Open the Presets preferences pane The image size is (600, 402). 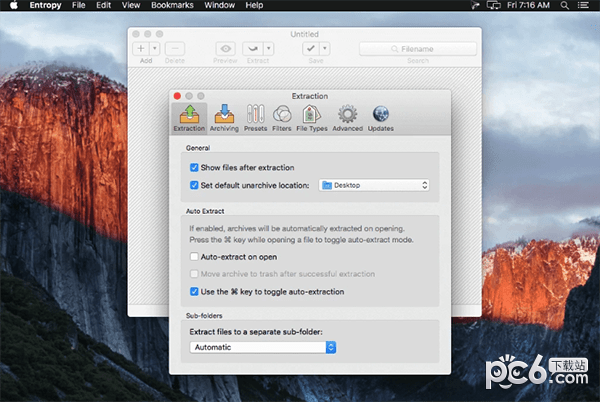[x=255, y=118]
